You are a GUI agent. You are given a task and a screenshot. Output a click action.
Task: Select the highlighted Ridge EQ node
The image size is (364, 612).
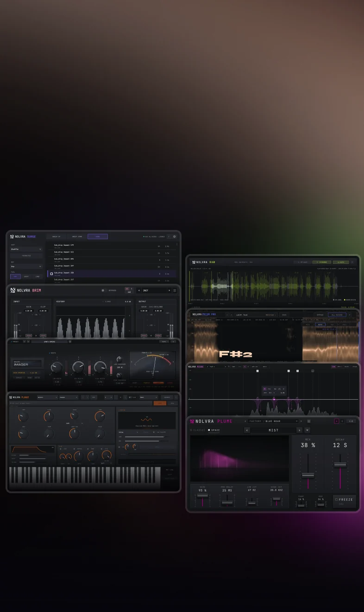coord(274,399)
